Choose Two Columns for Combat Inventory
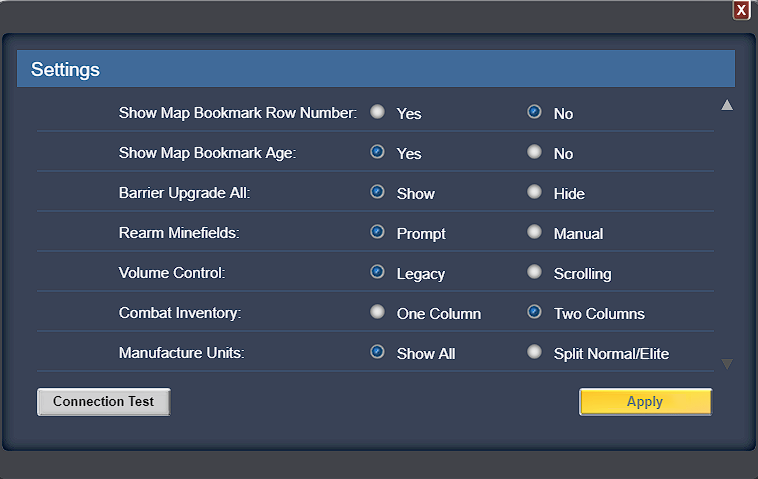 coord(534,312)
